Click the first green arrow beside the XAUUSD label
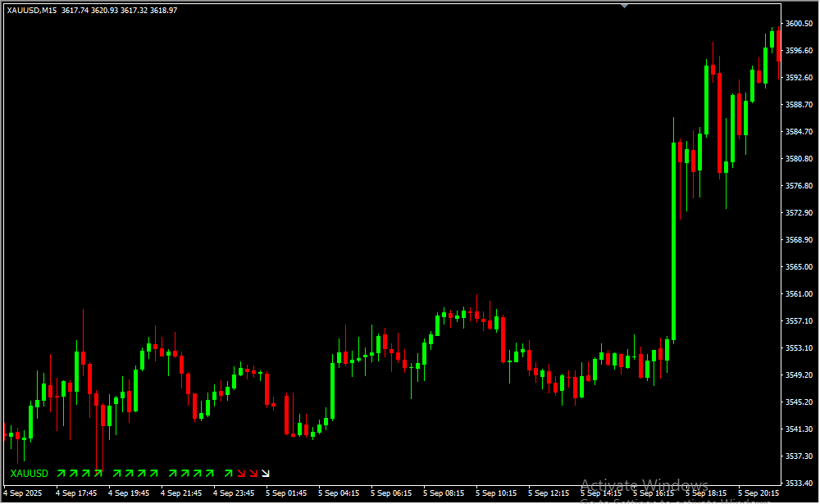Image resolution: width=820 pixels, height=504 pixels. pyautogui.click(x=61, y=473)
